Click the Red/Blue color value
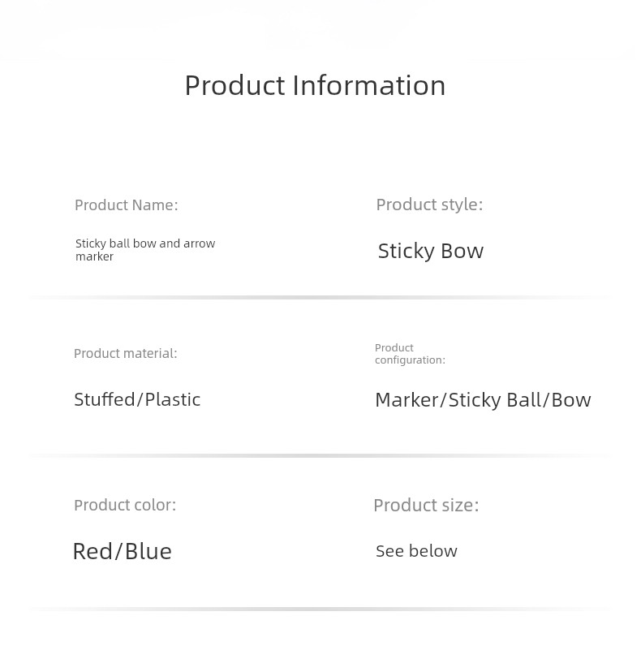The image size is (641, 672). coord(123,551)
